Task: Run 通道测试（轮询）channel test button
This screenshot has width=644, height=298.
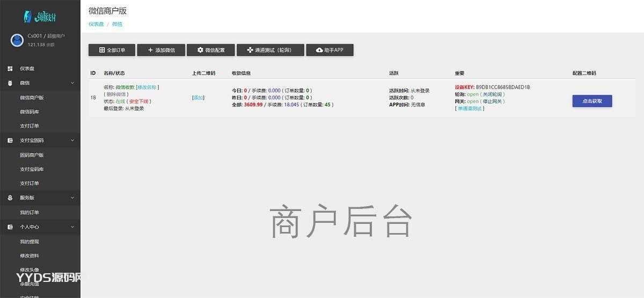Action: coord(270,50)
